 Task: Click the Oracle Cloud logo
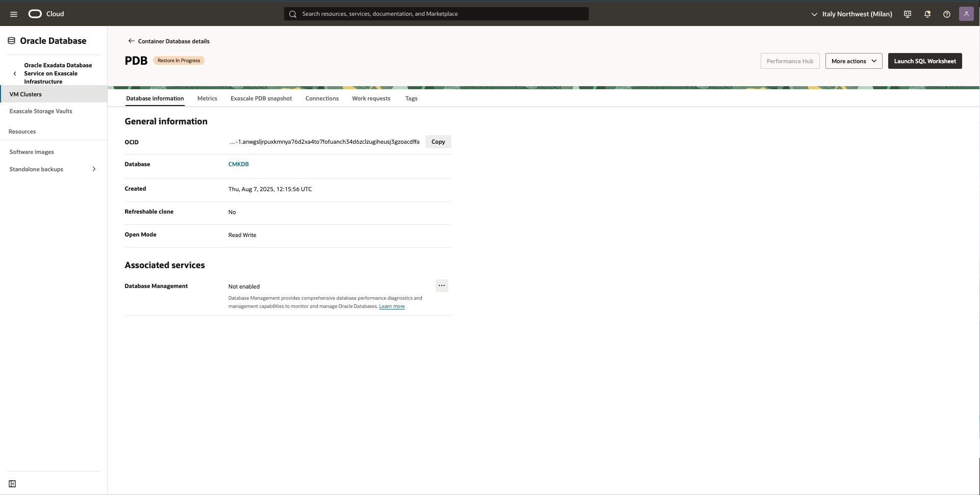(x=46, y=14)
